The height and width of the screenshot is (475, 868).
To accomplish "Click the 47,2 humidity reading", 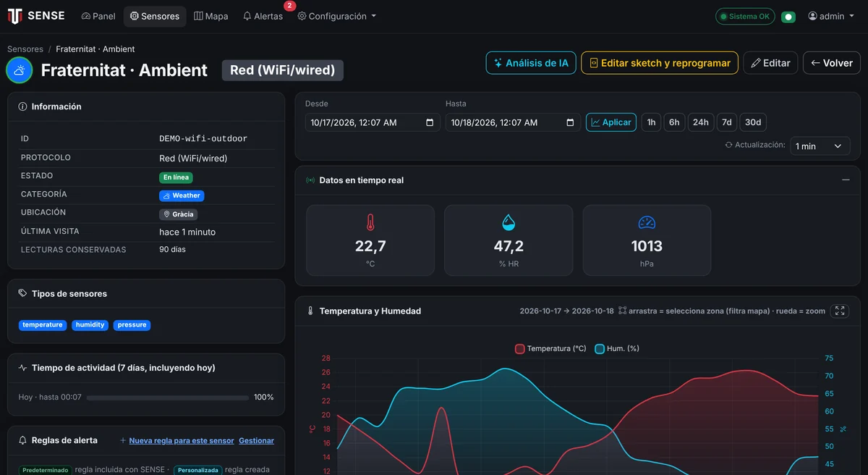I will pyautogui.click(x=509, y=246).
